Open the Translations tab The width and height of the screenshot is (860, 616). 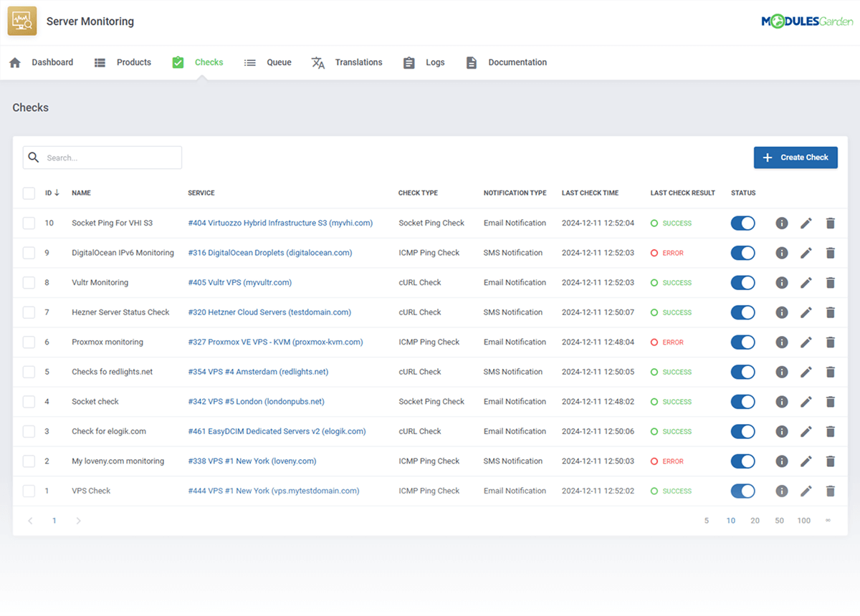[347, 62]
